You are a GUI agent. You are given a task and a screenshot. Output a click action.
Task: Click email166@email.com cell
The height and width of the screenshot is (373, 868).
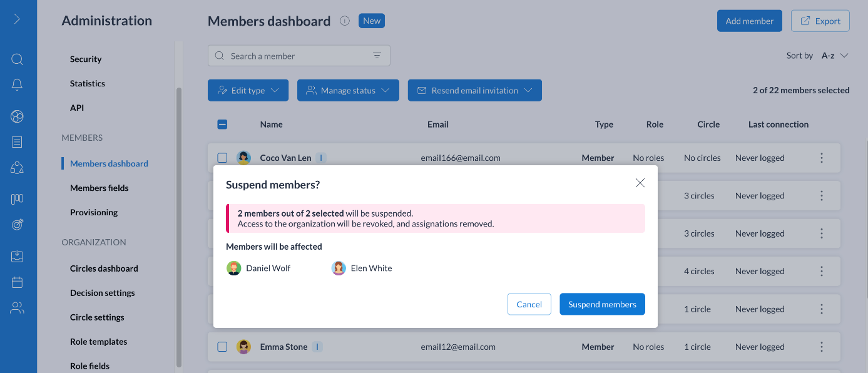pyautogui.click(x=461, y=158)
